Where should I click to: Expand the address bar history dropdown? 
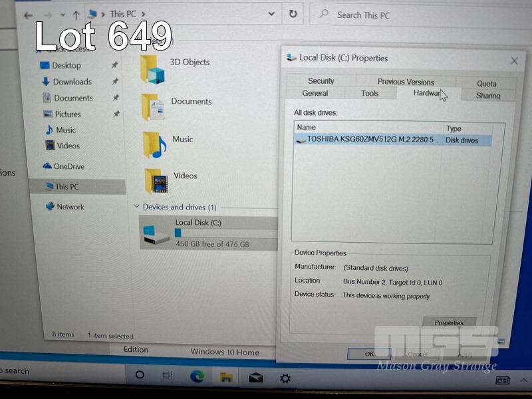[271, 14]
